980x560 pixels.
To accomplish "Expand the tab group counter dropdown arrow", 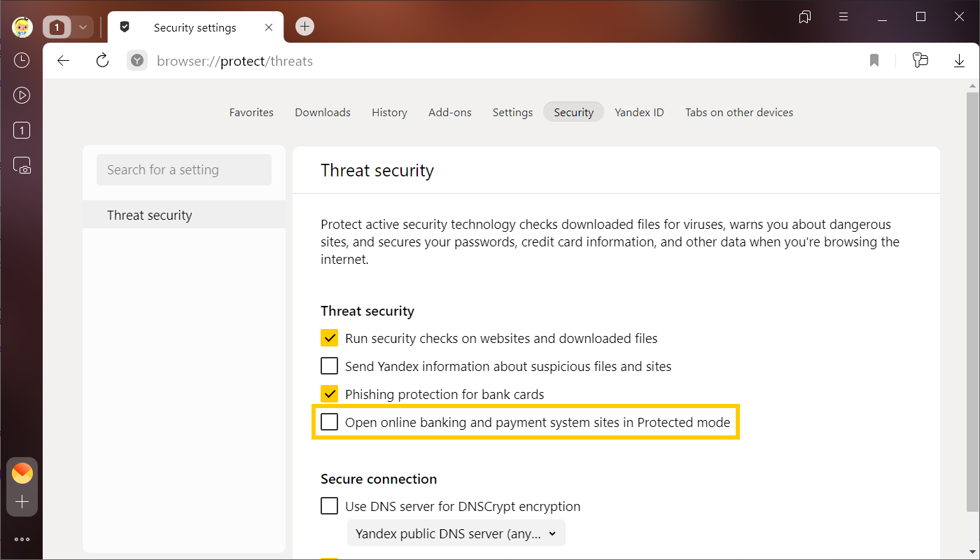I will [x=83, y=27].
